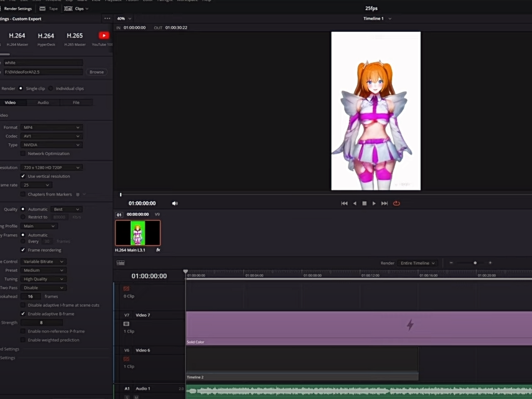Select Automatic quality radio button
This screenshot has width=532, height=399.
(23, 209)
